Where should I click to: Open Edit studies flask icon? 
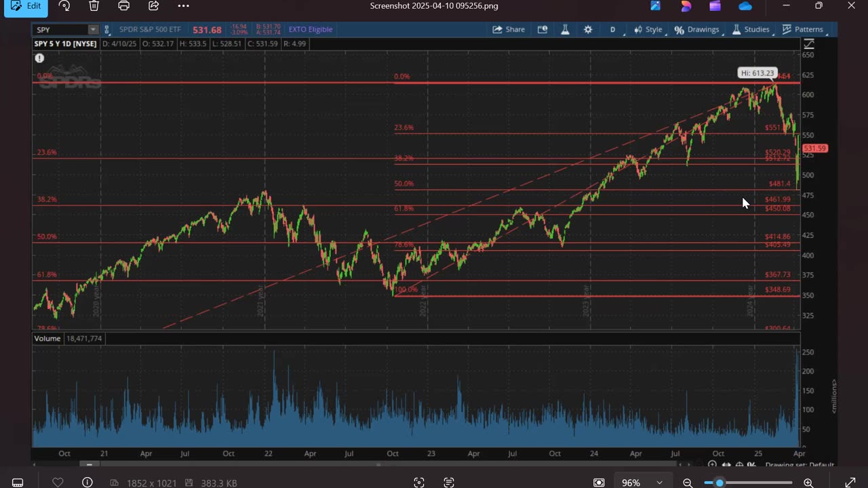click(x=565, y=30)
